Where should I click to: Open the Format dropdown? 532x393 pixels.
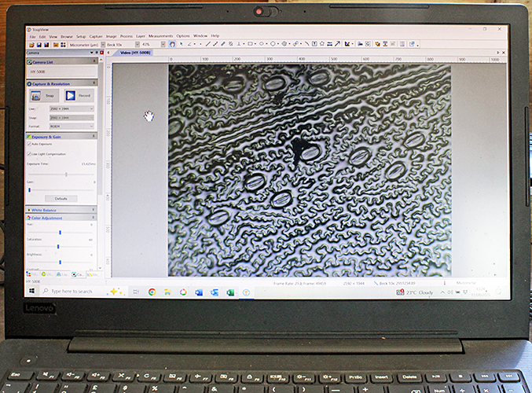tap(72, 126)
